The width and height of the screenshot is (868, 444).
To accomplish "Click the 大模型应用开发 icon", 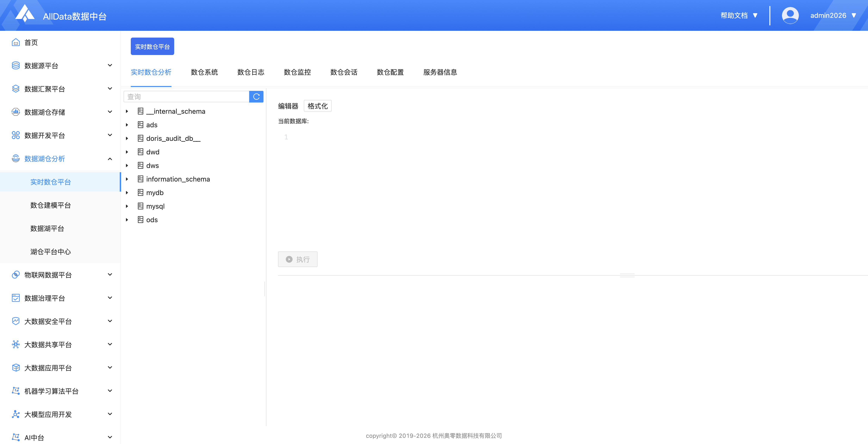I will (15, 414).
